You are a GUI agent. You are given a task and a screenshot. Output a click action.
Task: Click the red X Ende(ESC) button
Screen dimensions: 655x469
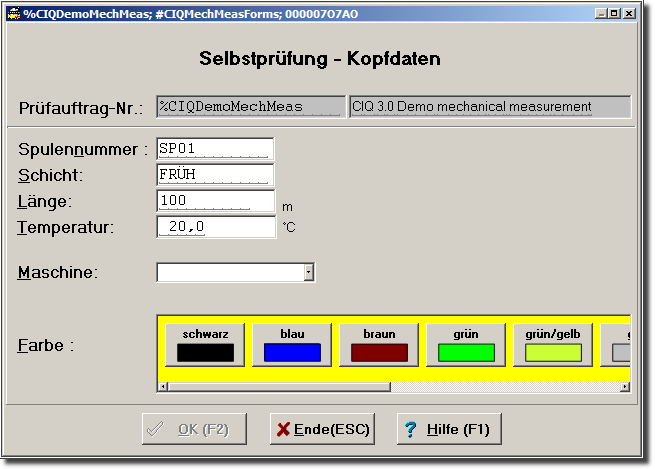[323, 429]
